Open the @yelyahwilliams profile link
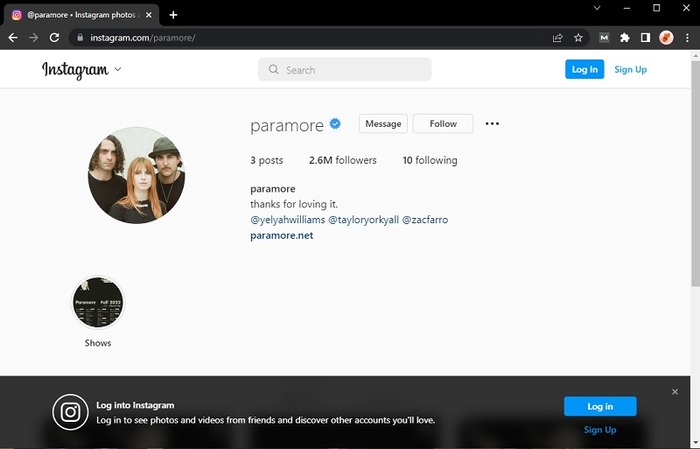This screenshot has height=449, width=700. tap(288, 220)
